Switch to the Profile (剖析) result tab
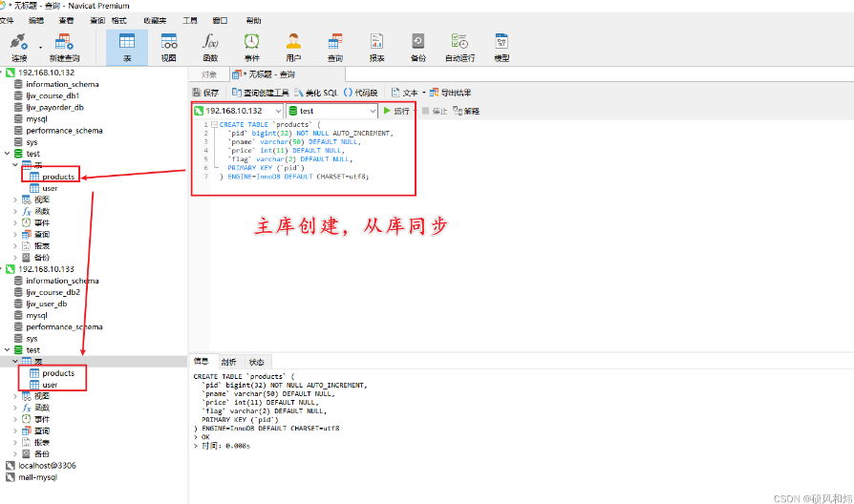 pos(228,362)
